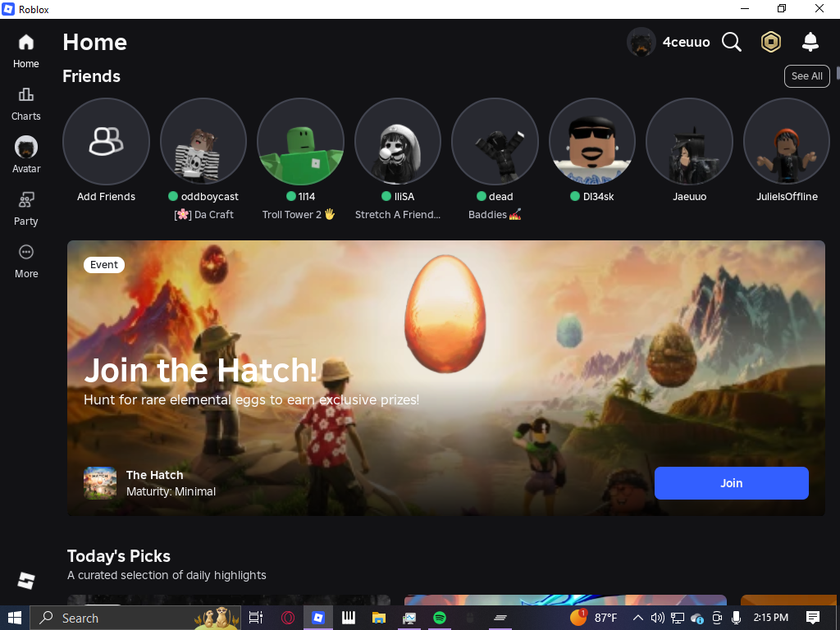Image resolution: width=840 pixels, height=630 pixels.
Task: Open IliSA's friend avatar
Action: pos(398,141)
